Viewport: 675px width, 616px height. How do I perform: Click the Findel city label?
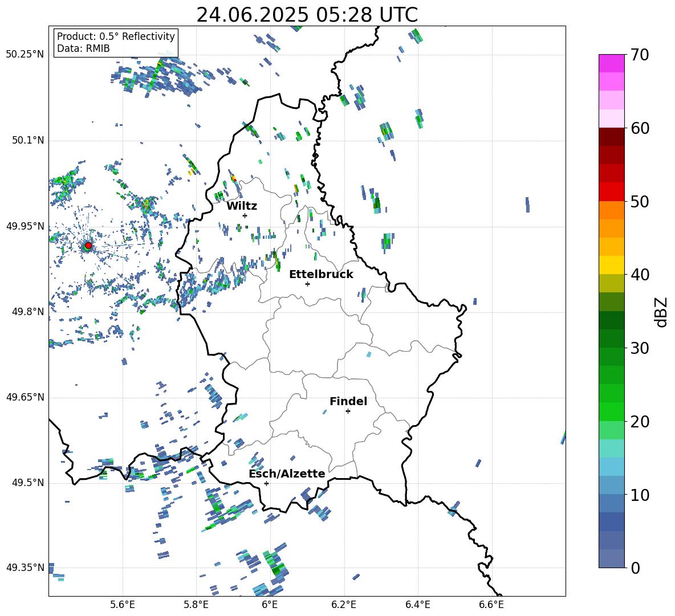tap(348, 401)
